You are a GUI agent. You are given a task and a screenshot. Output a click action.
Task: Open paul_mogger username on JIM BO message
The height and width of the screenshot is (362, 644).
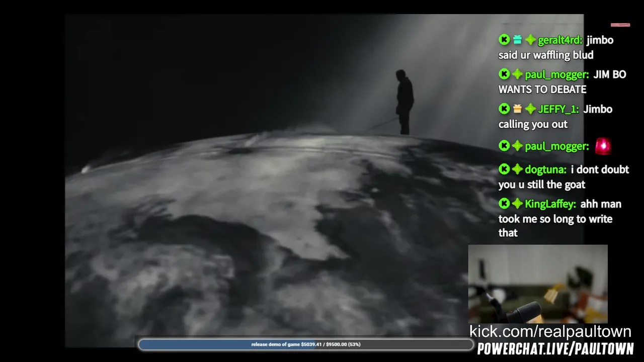pyautogui.click(x=556, y=75)
